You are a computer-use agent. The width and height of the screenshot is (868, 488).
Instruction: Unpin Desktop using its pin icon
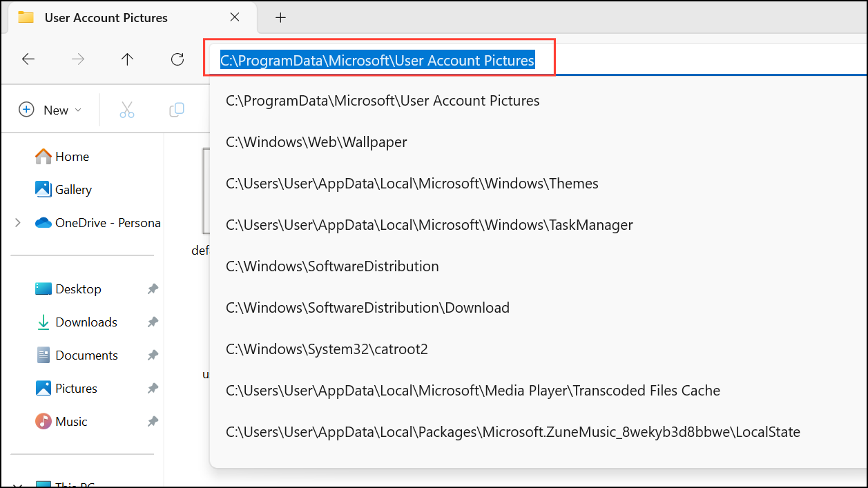153,289
